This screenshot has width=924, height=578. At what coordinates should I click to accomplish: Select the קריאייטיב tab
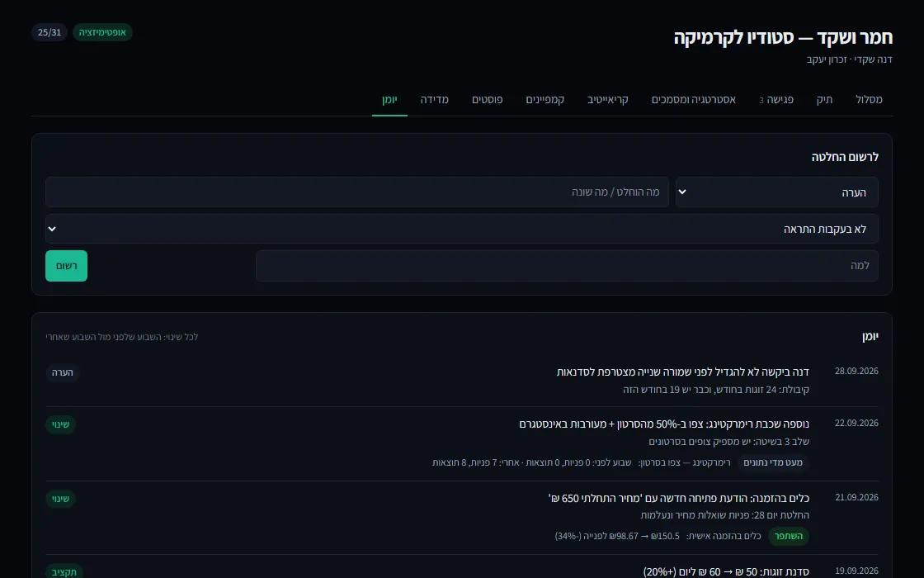coord(607,99)
